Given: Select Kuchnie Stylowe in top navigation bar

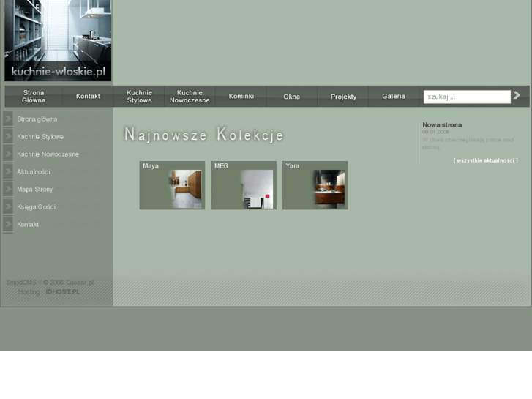Looking at the screenshot, I should coord(139,97).
